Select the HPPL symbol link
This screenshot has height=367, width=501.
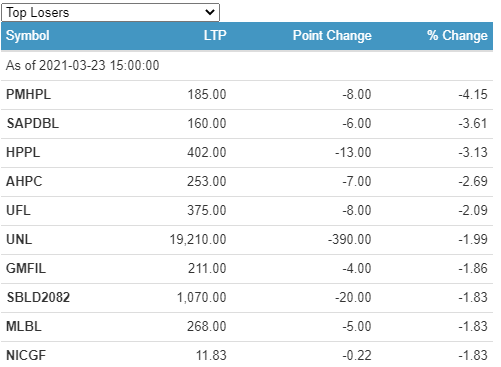[23, 152]
